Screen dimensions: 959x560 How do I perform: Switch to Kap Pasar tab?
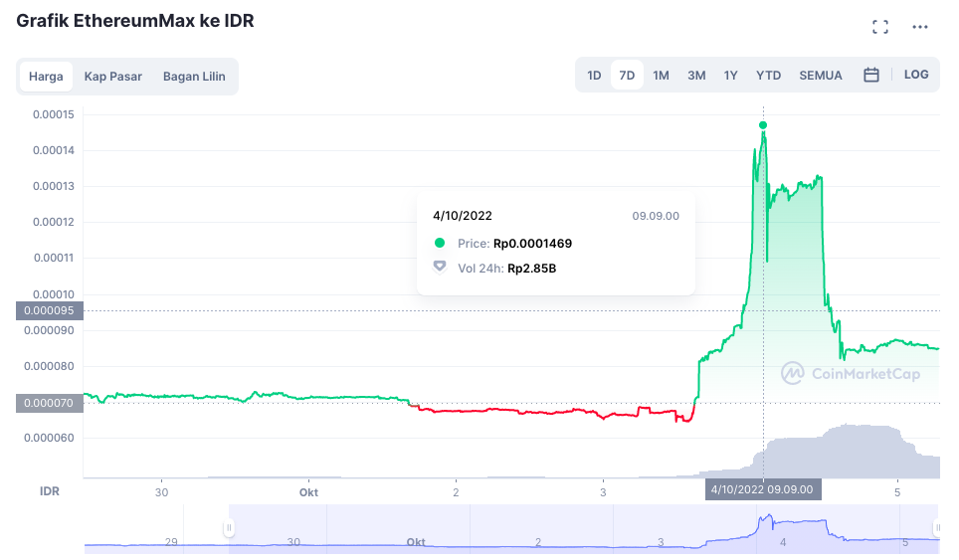[113, 77]
